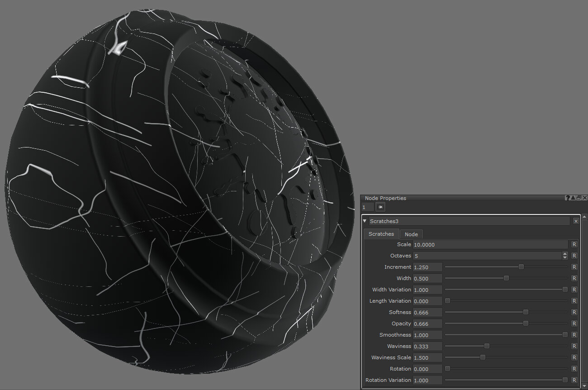This screenshot has height=390, width=588.
Task: Click the Node Properties help question mark icon
Action: (x=567, y=198)
